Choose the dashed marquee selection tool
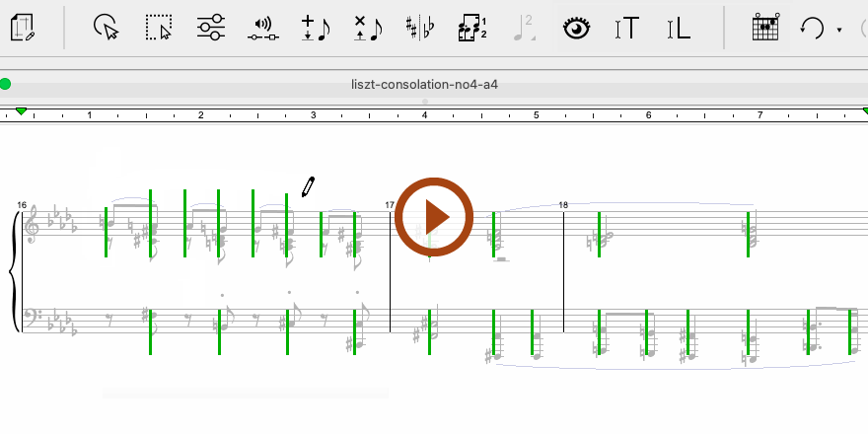Image resolution: width=868 pixels, height=434 pixels. (159, 28)
